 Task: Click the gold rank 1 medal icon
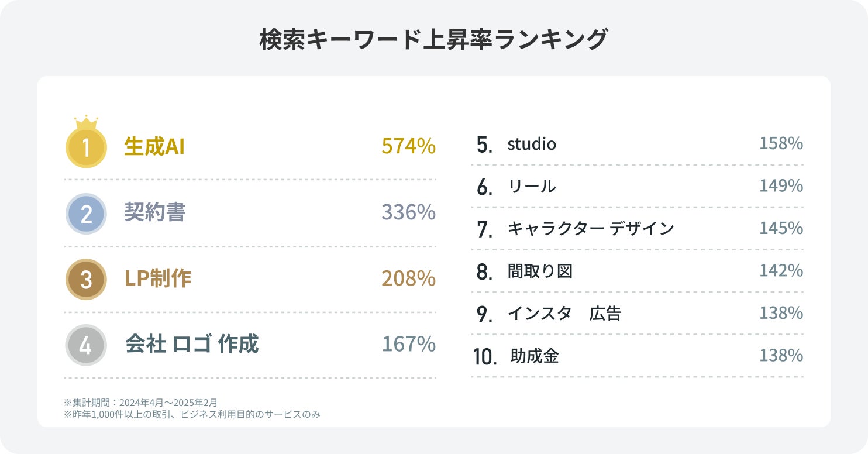pyautogui.click(x=86, y=148)
